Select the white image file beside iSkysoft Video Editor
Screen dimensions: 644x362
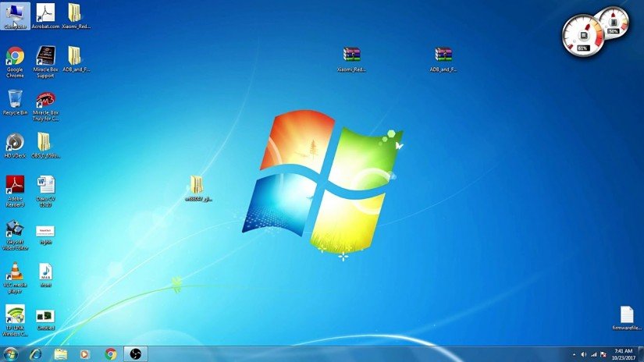pos(45,235)
